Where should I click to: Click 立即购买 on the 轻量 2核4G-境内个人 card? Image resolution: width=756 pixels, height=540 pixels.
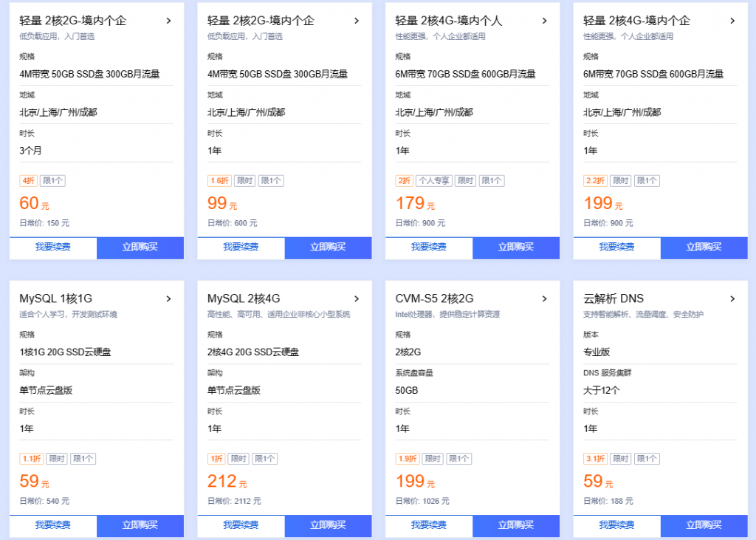515,247
